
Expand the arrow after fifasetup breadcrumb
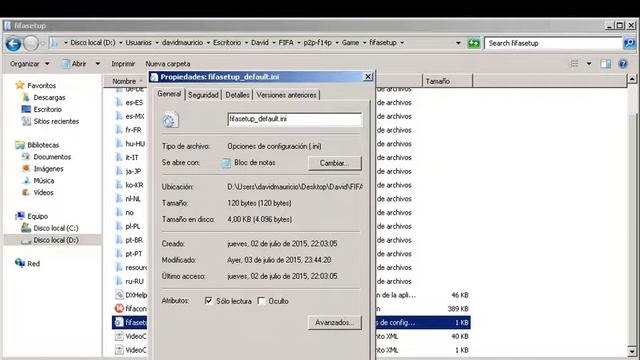click(x=402, y=42)
